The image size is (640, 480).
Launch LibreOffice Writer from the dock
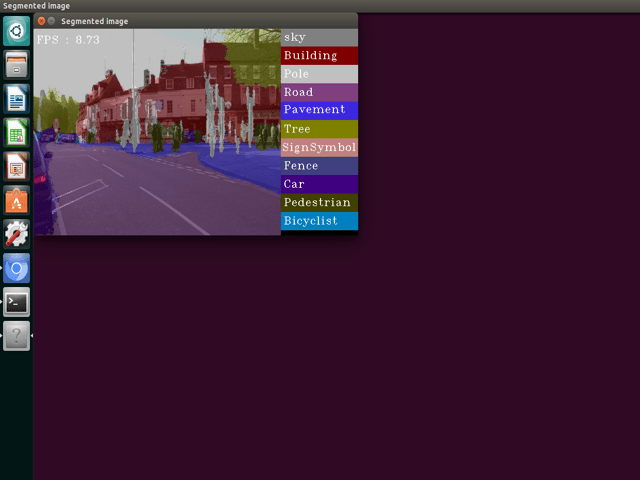pos(16,99)
